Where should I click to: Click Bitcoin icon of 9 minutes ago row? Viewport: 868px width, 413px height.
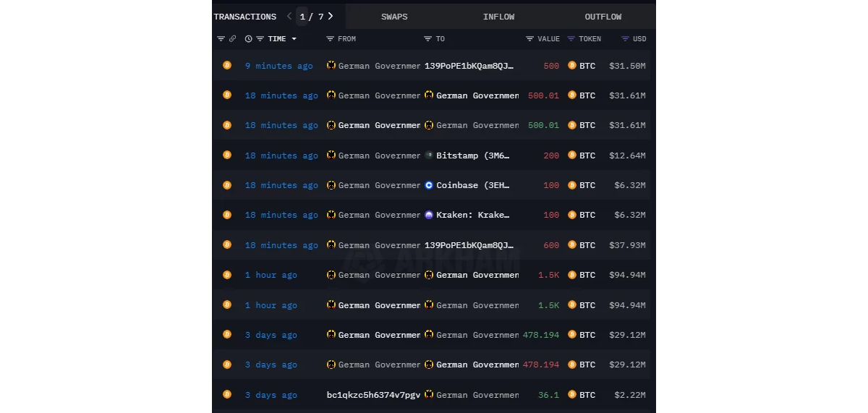(x=227, y=65)
